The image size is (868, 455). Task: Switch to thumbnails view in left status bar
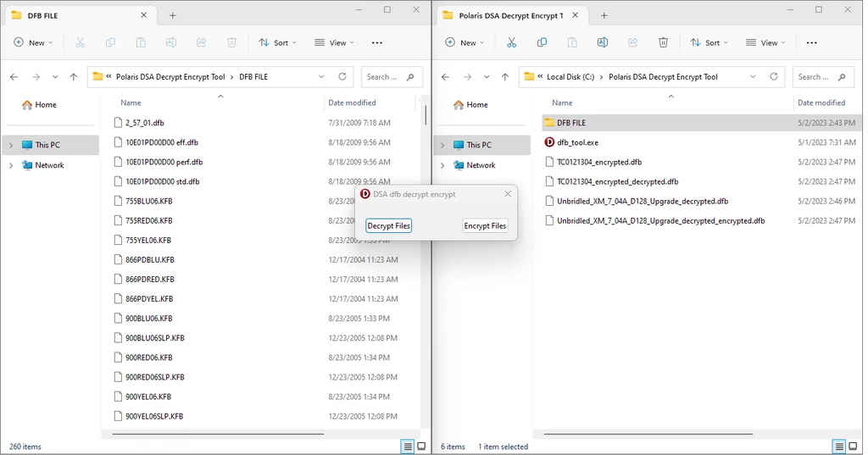click(421, 447)
